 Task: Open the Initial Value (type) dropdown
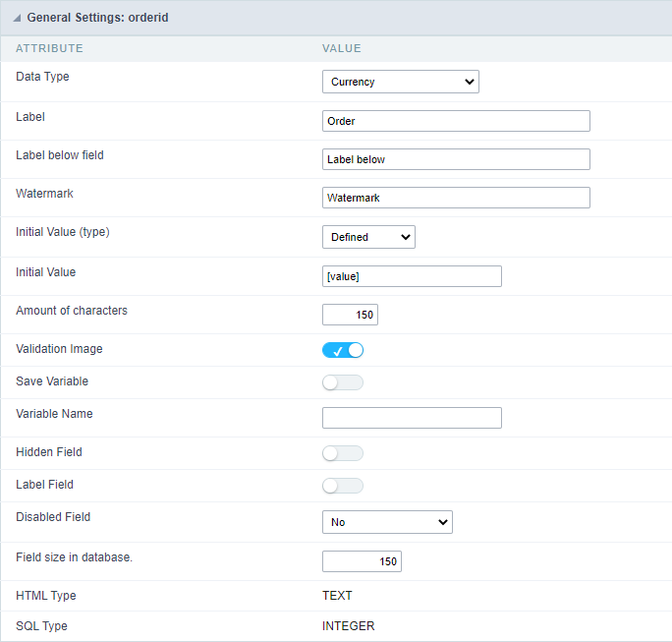click(368, 237)
